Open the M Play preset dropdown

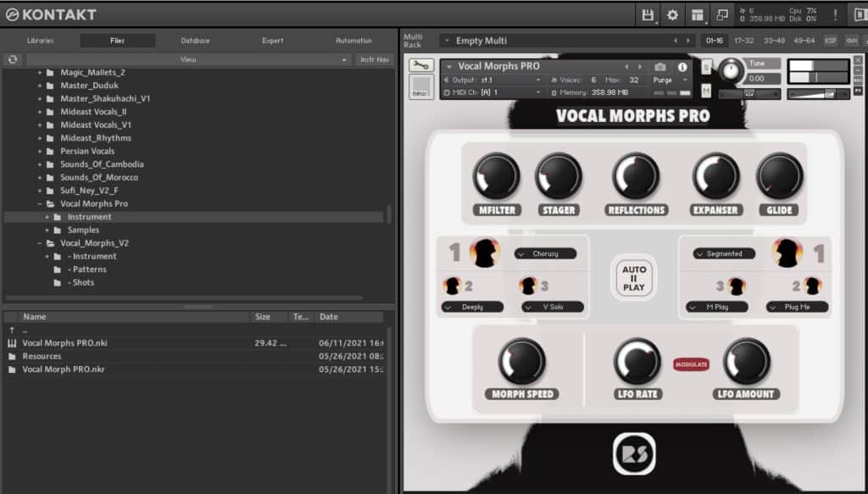pos(717,307)
